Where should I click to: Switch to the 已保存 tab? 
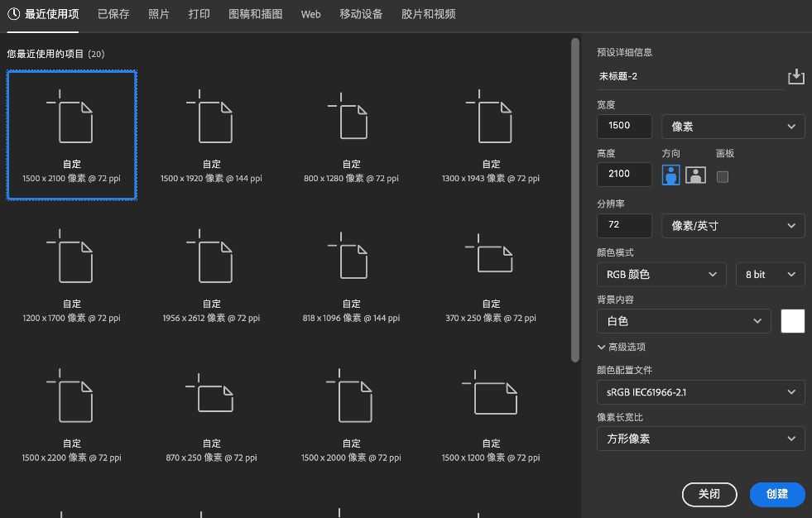tap(113, 15)
